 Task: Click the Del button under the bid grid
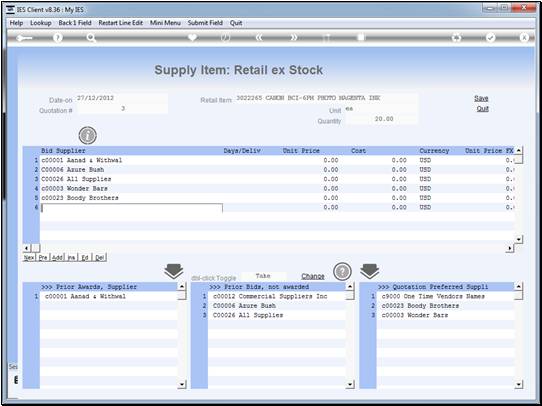click(x=100, y=257)
